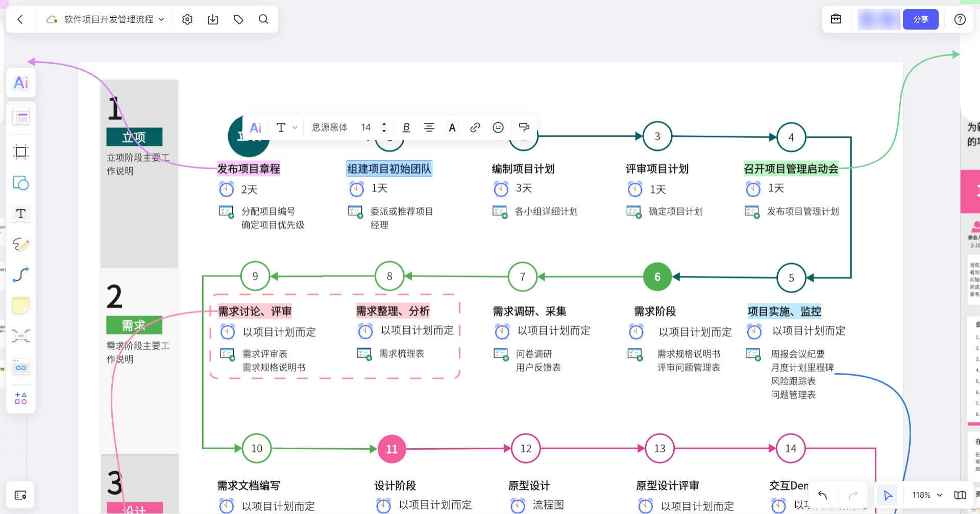Viewport: 980px width, 514px height.
Task: Activate the pointer select tool
Action: point(888,495)
